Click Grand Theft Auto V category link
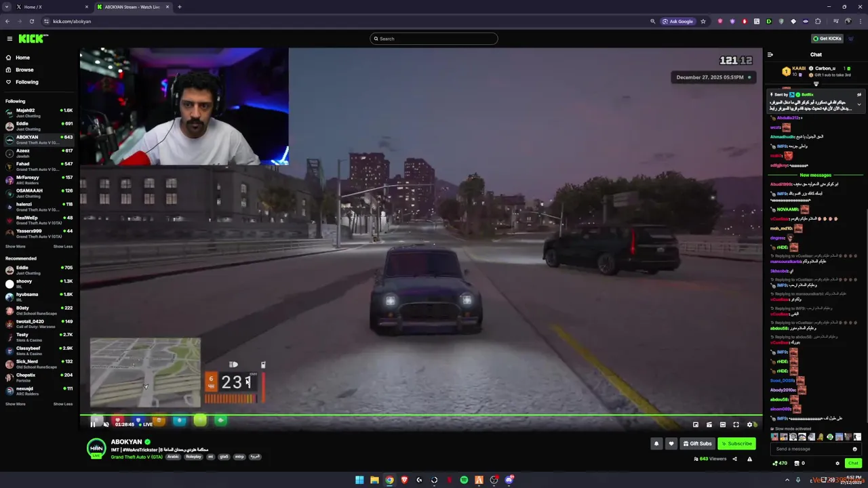This screenshot has width=868, height=488. point(136,457)
